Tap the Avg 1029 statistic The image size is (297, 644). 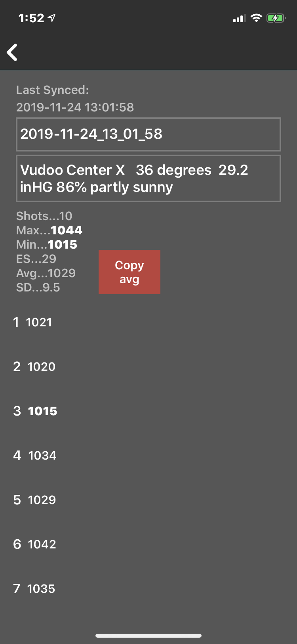(x=46, y=273)
